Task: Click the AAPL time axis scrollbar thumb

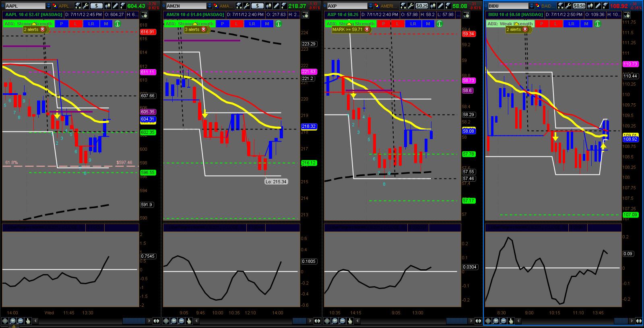Action: (x=134, y=321)
